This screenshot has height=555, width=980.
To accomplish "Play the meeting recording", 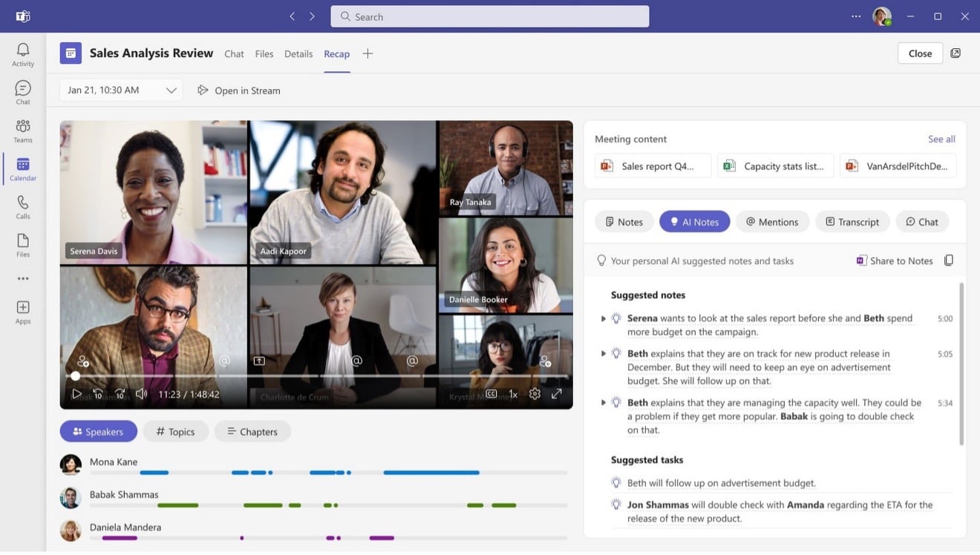I will point(76,394).
